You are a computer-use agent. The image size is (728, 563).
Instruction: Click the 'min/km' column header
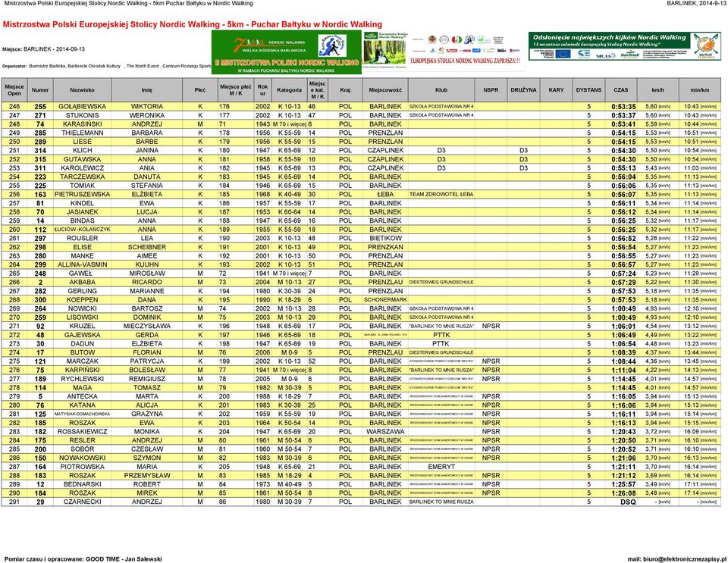700,90
